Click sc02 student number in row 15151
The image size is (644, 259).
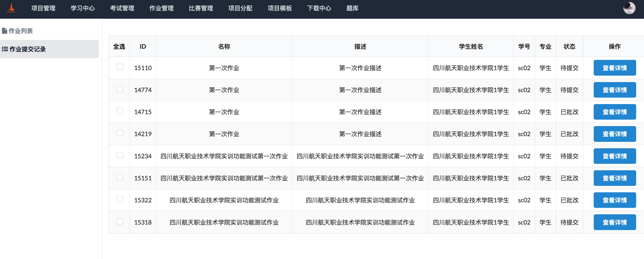click(x=524, y=178)
